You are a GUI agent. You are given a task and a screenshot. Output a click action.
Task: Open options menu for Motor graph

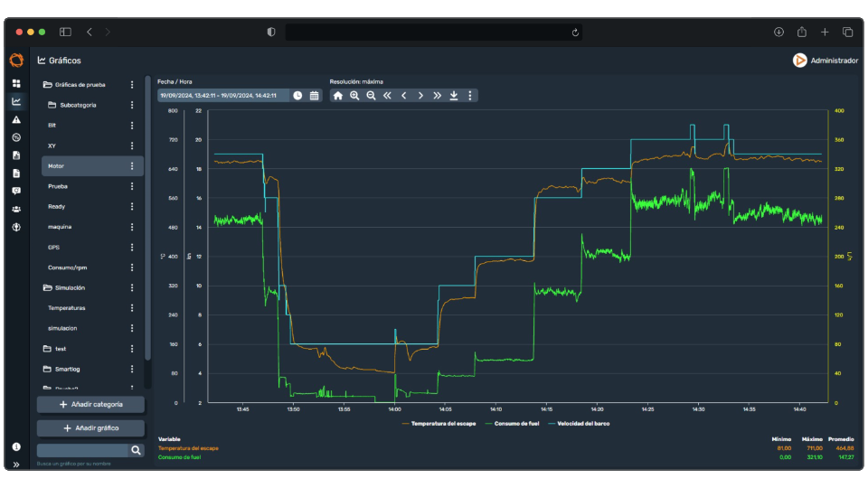pos(132,166)
